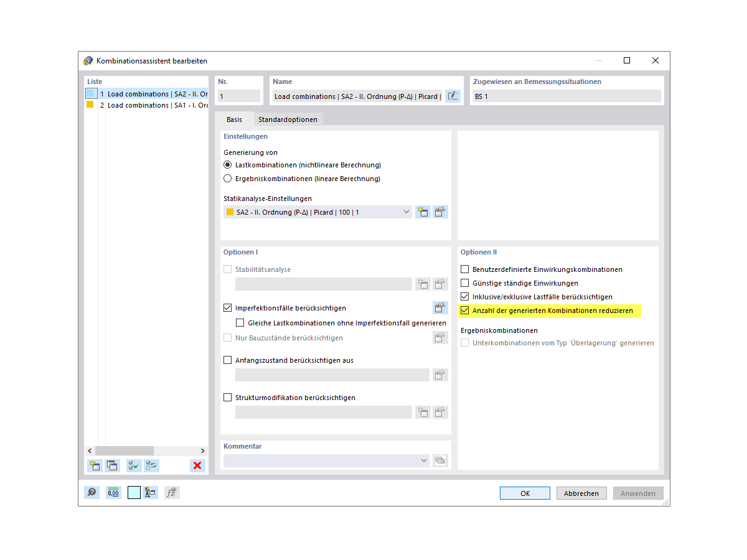Select the Basis tab

pos(235,118)
